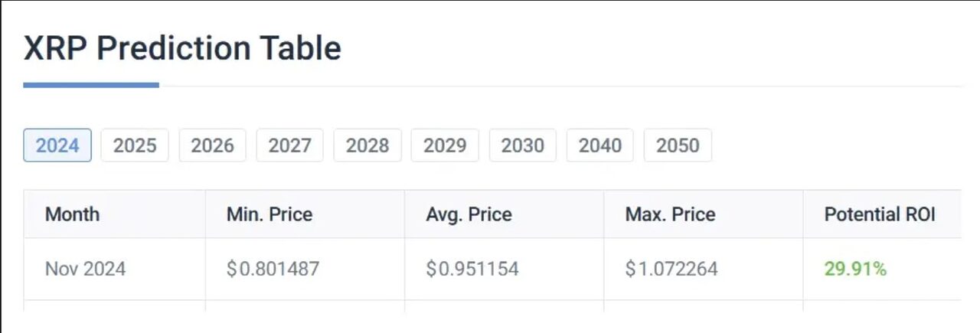Click the $1.072264 maximum price value
The image size is (980, 333).
[671, 269]
